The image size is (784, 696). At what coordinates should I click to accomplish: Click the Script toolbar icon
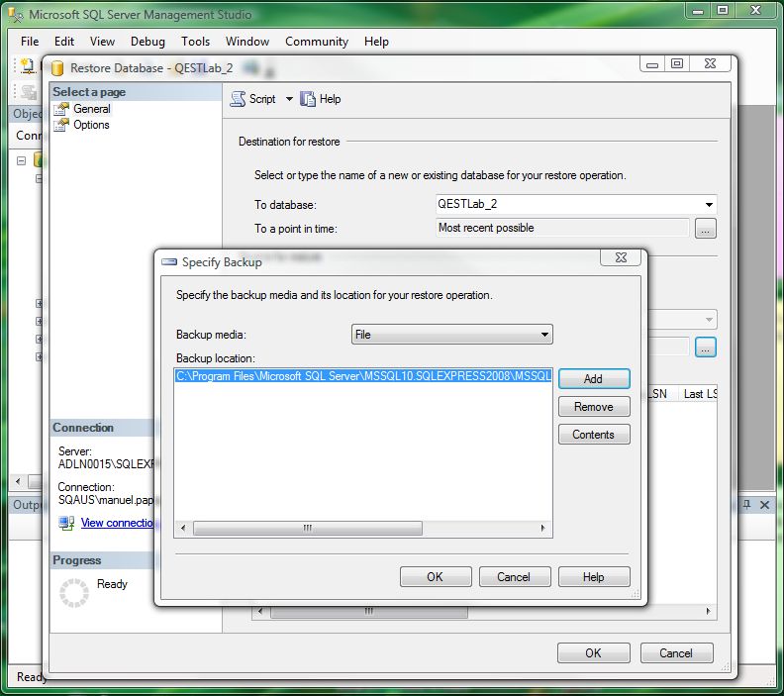point(238,99)
